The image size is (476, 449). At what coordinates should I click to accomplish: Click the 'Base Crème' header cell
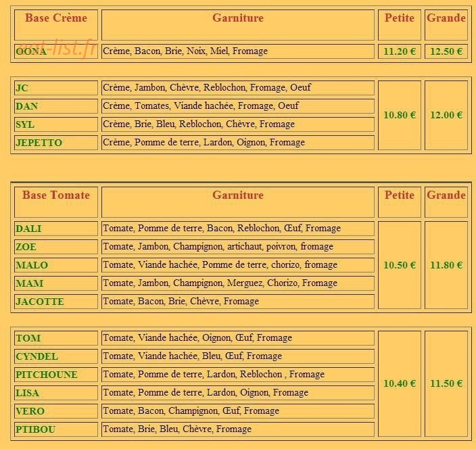click(x=56, y=25)
